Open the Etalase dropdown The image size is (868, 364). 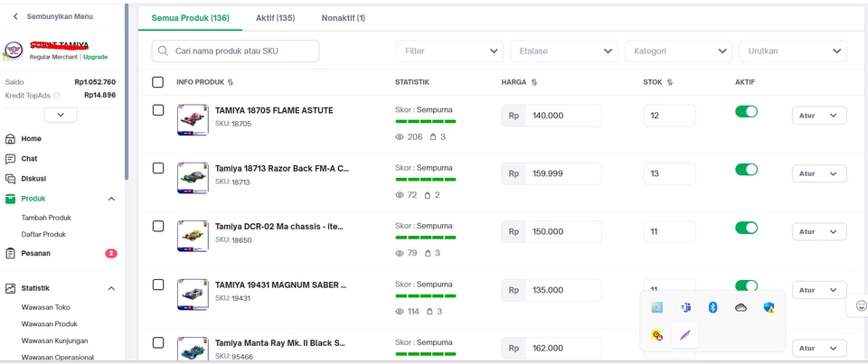[x=564, y=51]
